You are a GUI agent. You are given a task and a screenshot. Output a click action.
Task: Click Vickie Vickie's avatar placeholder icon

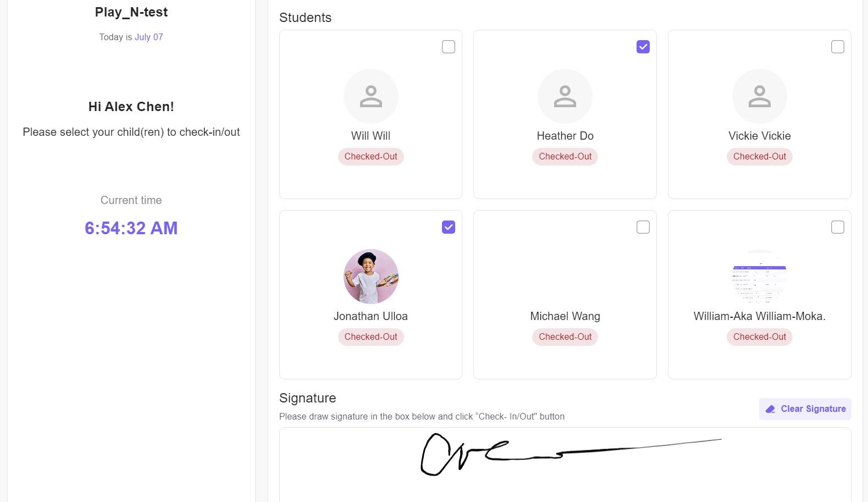pos(760,96)
